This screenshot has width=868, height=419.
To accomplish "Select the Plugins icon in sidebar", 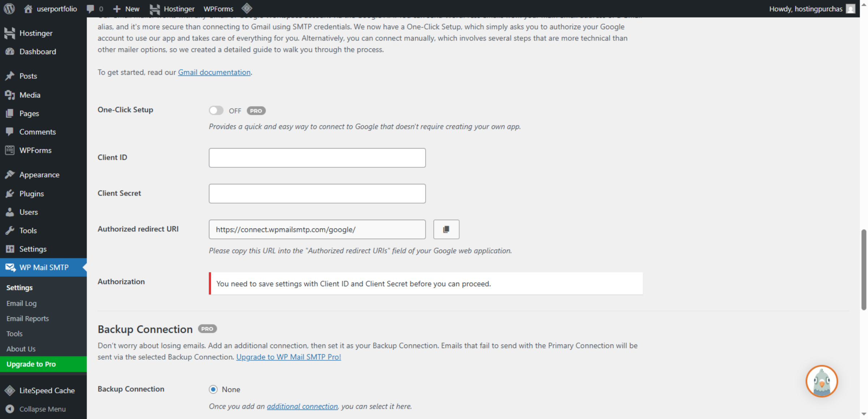I will pos(10,193).
